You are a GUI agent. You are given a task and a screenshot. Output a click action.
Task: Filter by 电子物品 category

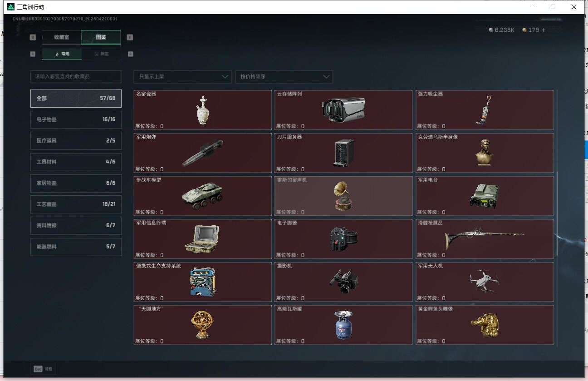pos(76,119)
